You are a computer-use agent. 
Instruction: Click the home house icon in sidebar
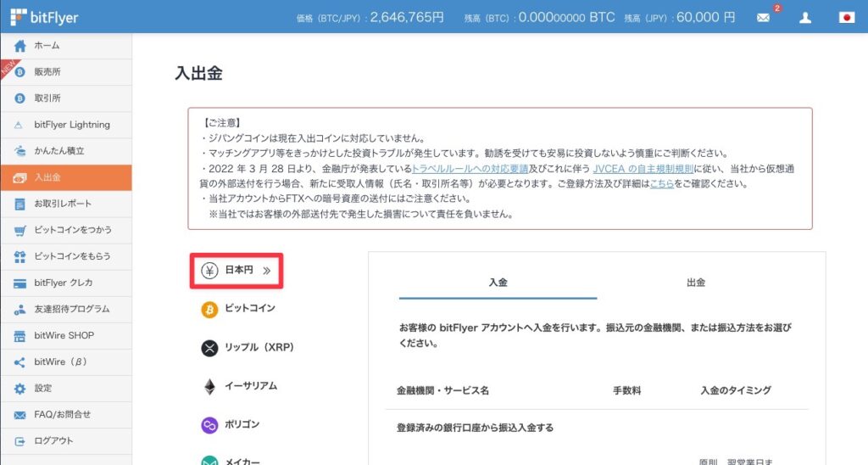[20, 46]
